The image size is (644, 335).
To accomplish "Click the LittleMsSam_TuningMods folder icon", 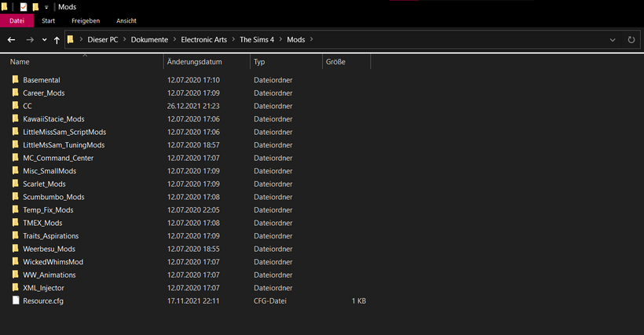I will click(16, 144).
